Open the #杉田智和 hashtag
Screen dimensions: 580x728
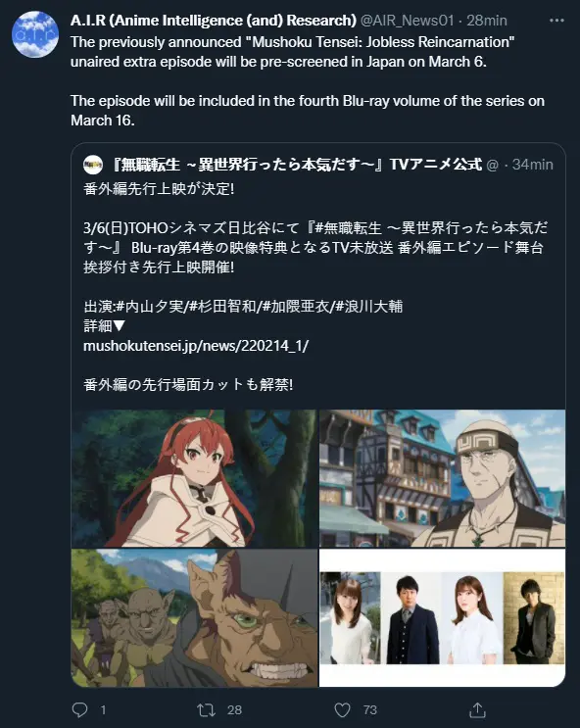pos(223,307)
